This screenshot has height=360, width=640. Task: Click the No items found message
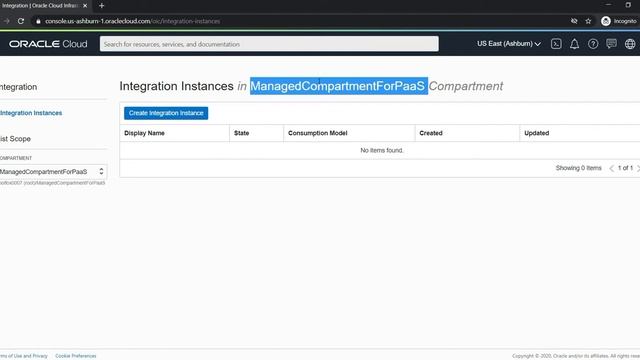click(382, 150)
